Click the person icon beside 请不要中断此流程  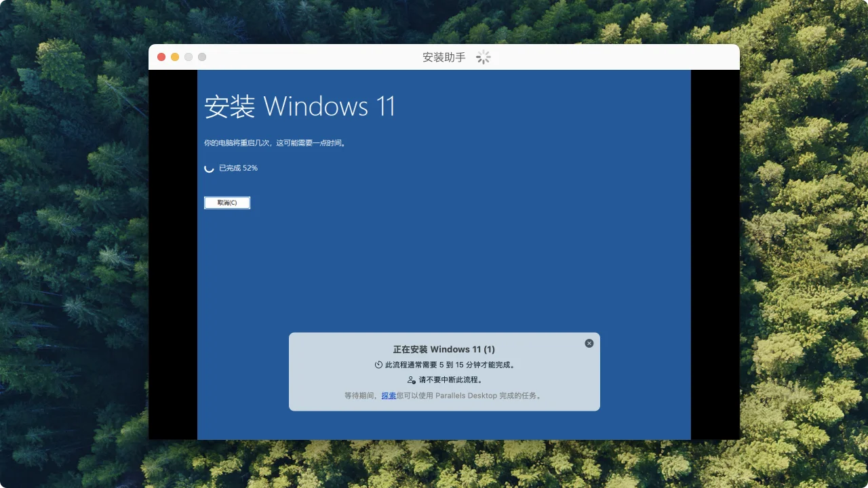click(x=411, y=380)
